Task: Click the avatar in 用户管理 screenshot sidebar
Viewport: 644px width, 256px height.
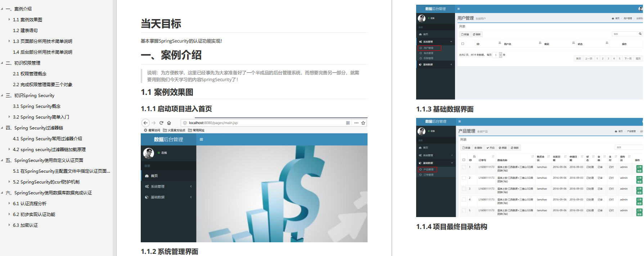Action: 422,18
